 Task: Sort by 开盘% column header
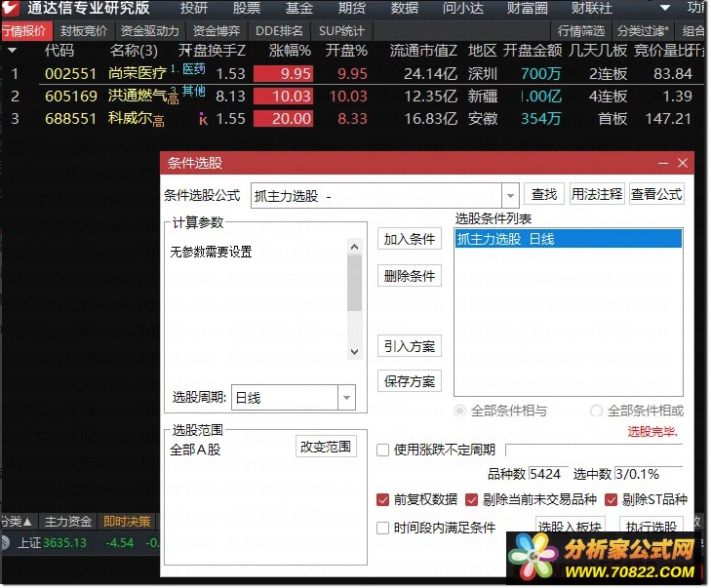point(346,51)
